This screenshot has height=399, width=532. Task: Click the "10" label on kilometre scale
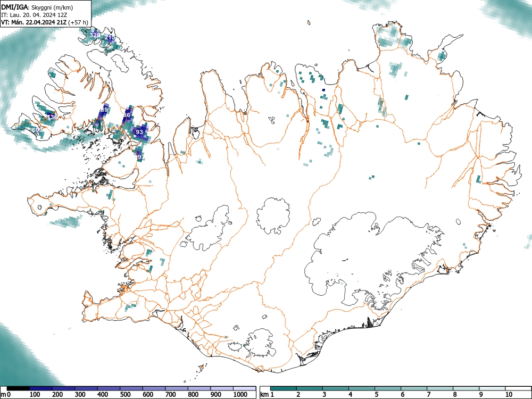click(x=509, y=394)
